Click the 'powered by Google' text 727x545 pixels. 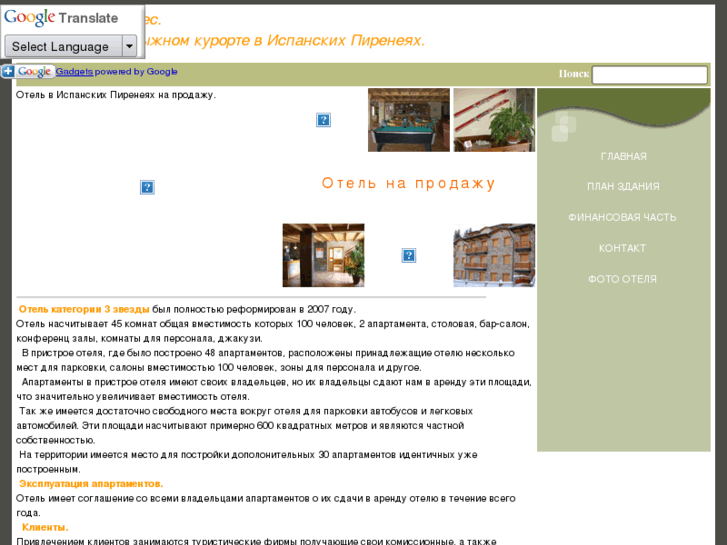click(x=136, y=71)
